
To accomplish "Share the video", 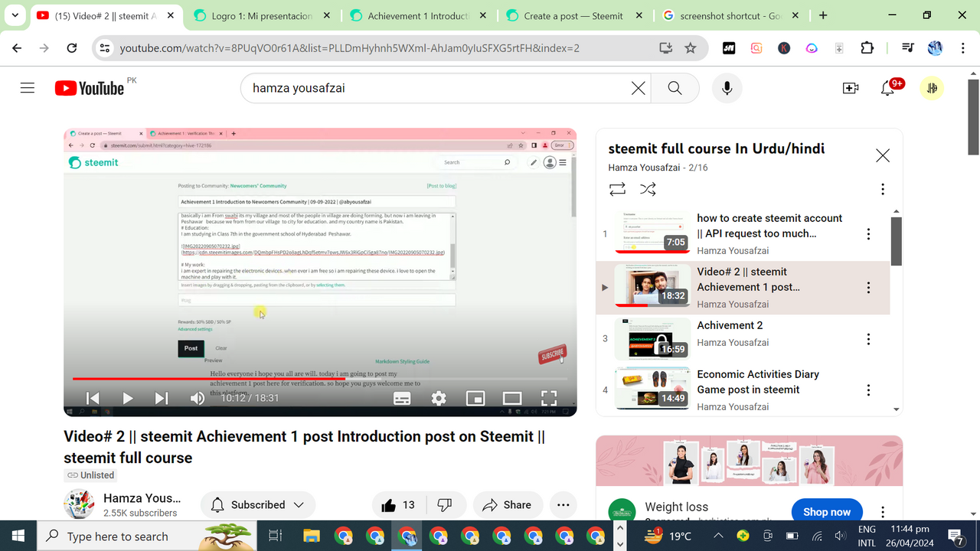I will click(x=508, y=505).
